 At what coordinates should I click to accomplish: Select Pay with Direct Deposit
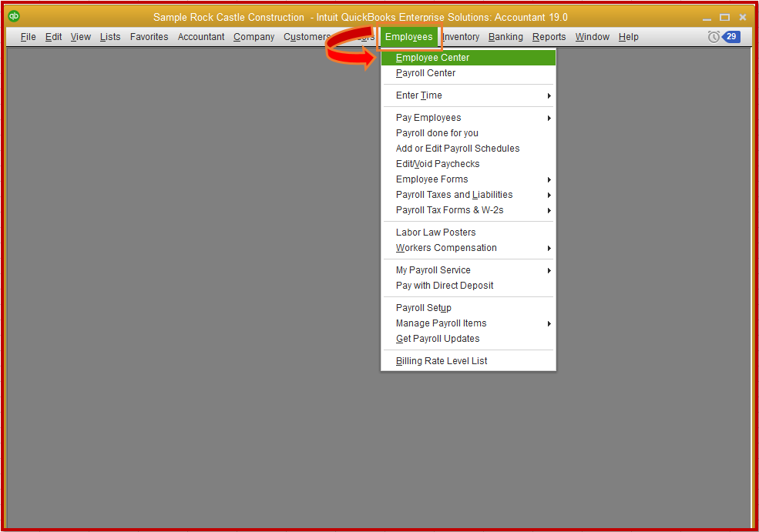point(468,286)
